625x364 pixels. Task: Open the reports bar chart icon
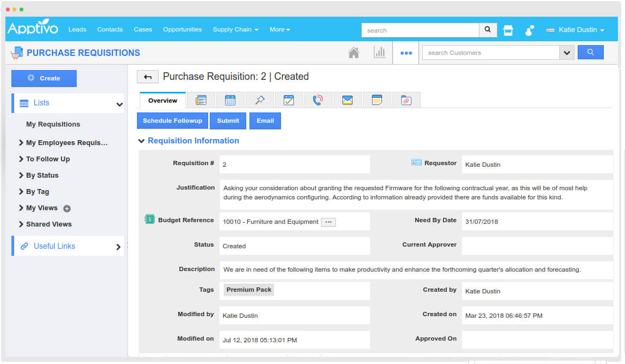click(x=379, y=53)
